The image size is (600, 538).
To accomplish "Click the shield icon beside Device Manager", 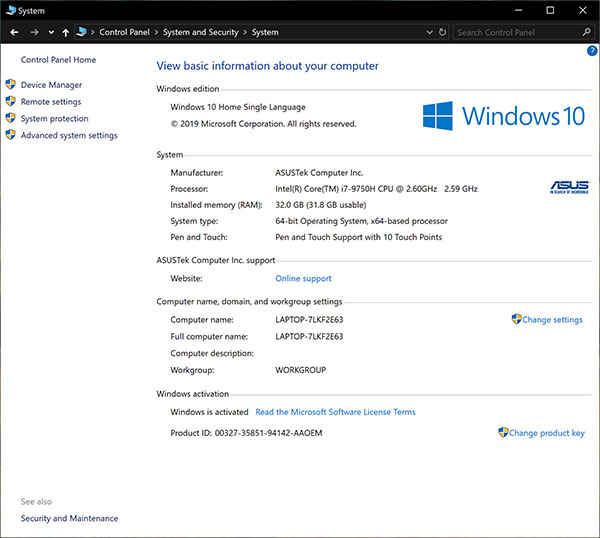I will coord(10,85).
